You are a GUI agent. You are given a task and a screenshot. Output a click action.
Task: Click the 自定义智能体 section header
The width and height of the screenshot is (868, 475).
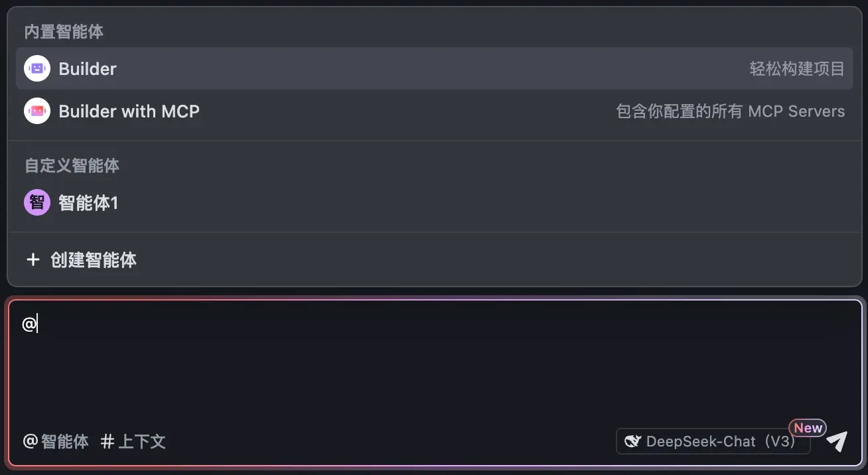(x=72, y=165)
